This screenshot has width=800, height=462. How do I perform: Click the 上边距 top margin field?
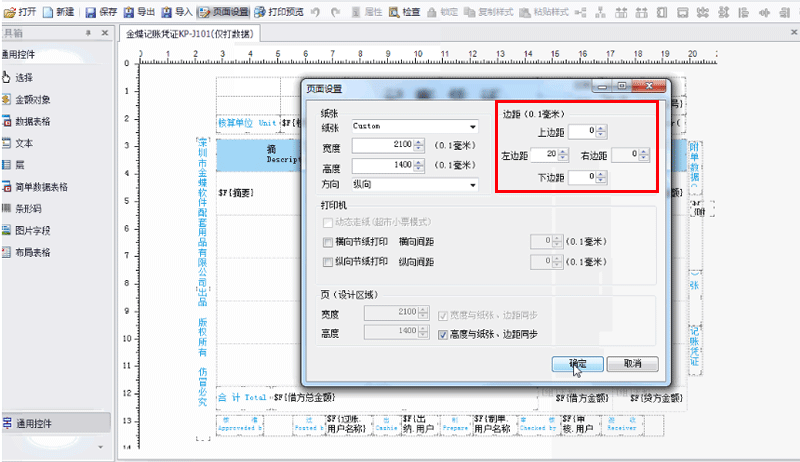582,132
